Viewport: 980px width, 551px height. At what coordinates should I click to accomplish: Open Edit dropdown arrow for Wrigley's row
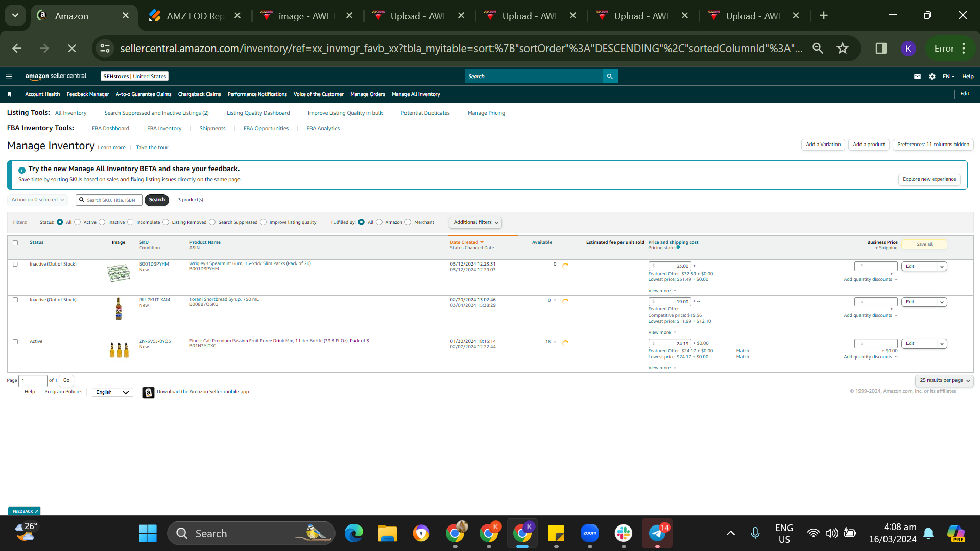[942, 267]
